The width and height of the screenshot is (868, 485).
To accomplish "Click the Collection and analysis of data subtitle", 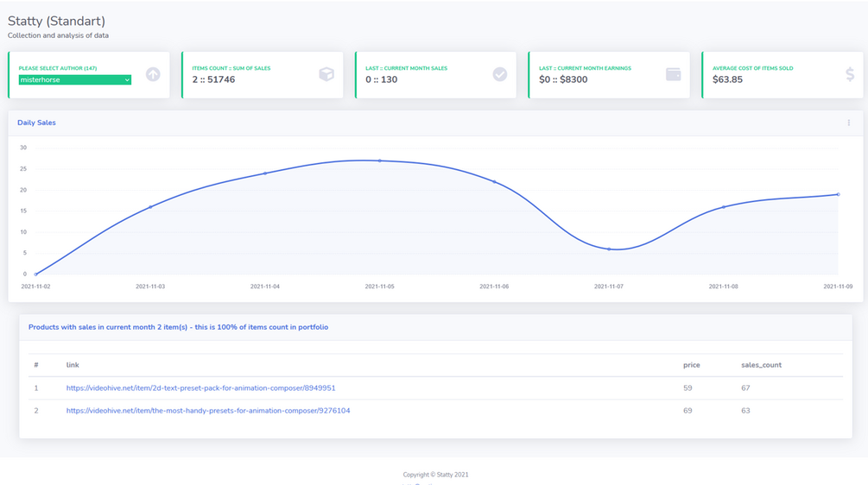I will tap(58, 35).
